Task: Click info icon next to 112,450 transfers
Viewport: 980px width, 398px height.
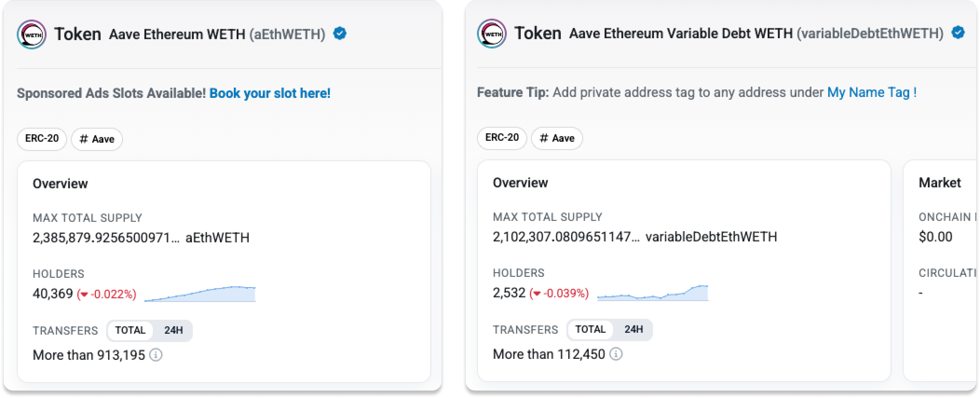Action: pyautogui.click(x=616, y=354)
